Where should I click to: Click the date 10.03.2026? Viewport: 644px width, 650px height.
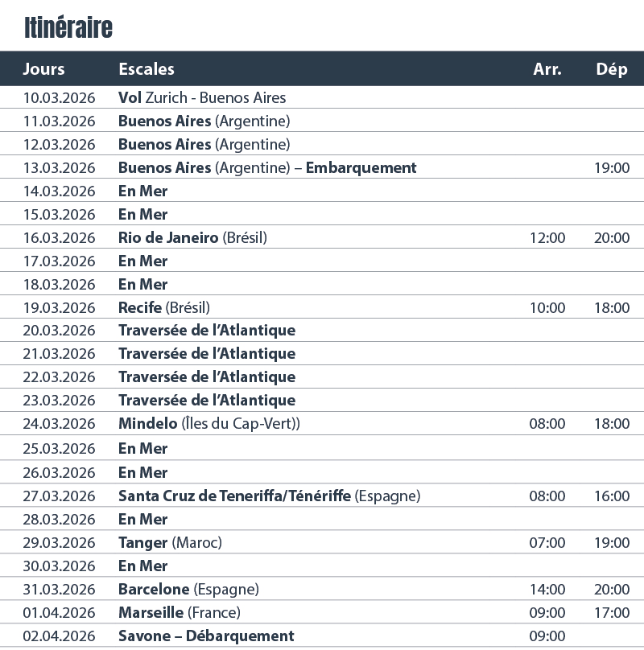(59, 98)
